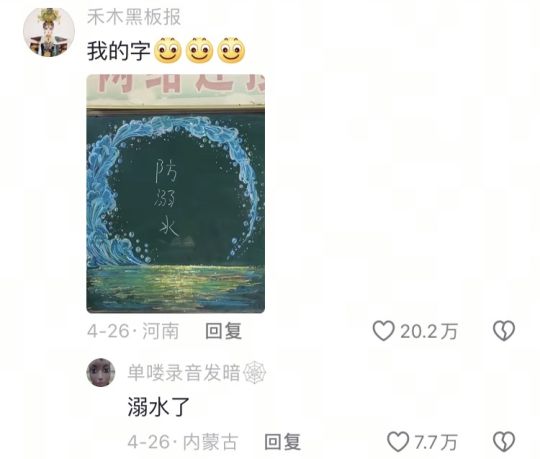The image size is (540, 459).
Task: Reply to the 溺水了 comment
Action: coord(283,442)
